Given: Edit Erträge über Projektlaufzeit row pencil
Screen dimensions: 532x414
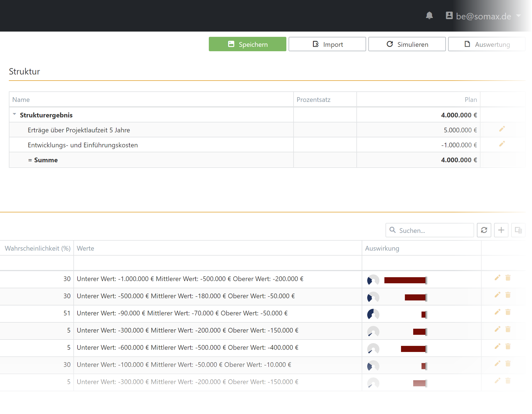Looking at the screenshot, I should (502, 129).
